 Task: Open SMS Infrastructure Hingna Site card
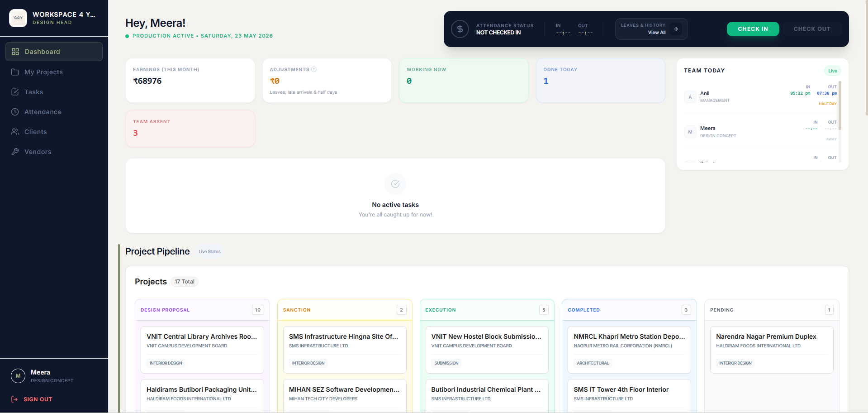345,350
